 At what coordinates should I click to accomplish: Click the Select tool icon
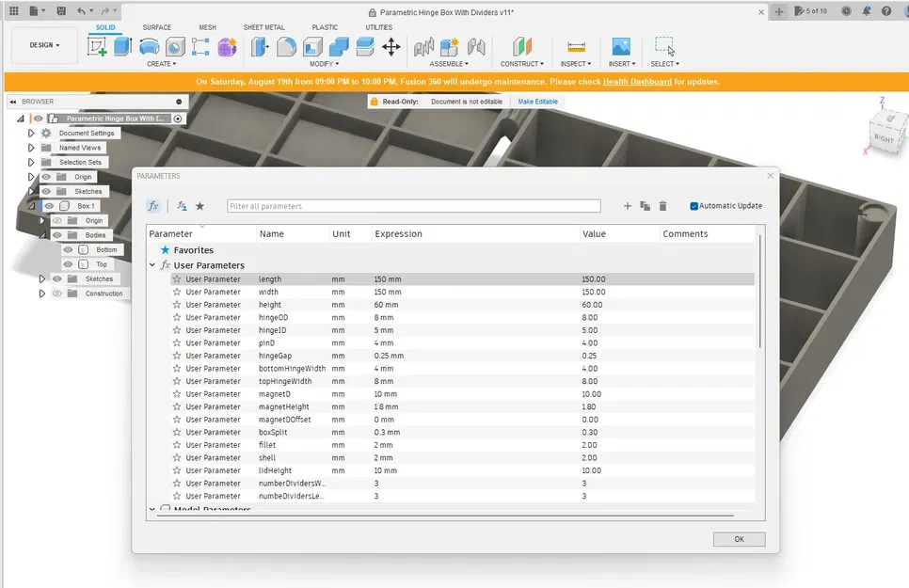click(663, 46)
